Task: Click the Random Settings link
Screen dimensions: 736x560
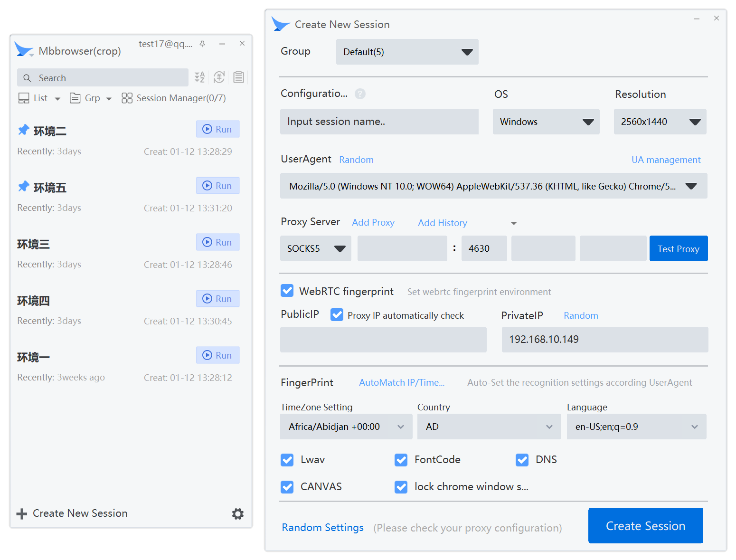Action: [x=323, y=527]
